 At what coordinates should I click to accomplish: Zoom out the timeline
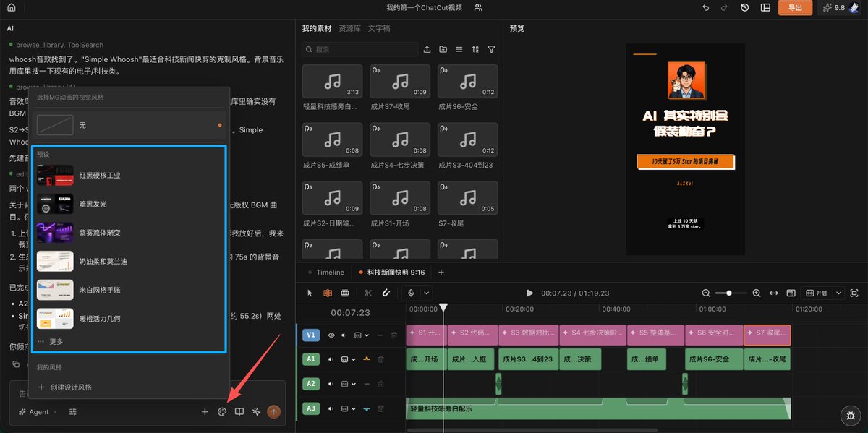click(x=706, y=293)
